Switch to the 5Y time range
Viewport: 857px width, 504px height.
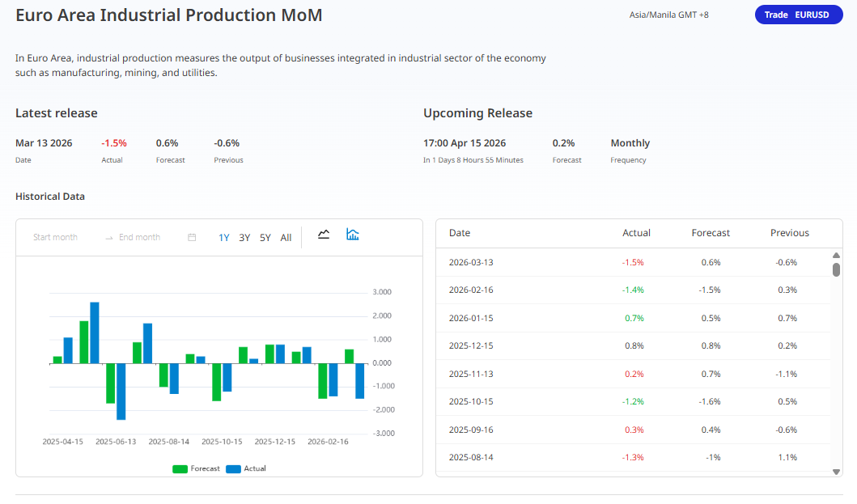pos(265,238)
